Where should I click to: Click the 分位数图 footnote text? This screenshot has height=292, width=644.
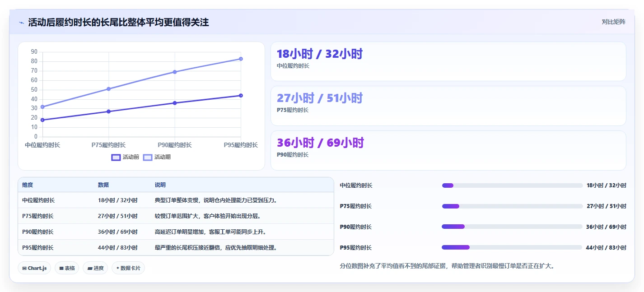447,266
